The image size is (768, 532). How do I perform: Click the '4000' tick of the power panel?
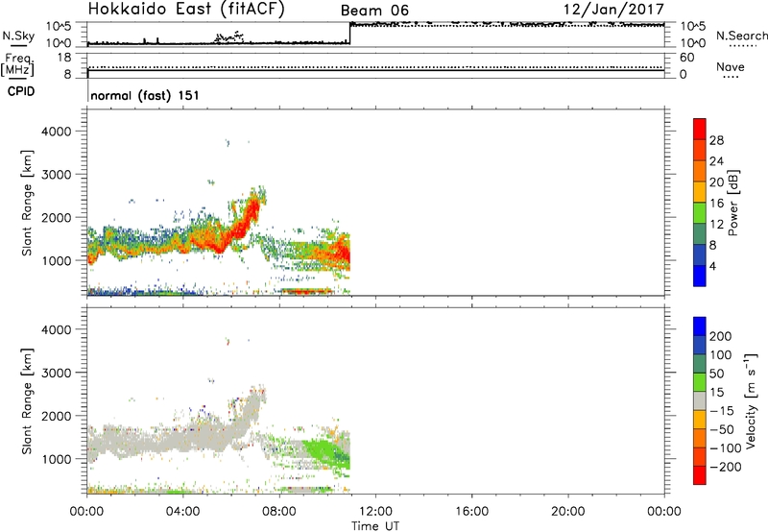[56, 132]
